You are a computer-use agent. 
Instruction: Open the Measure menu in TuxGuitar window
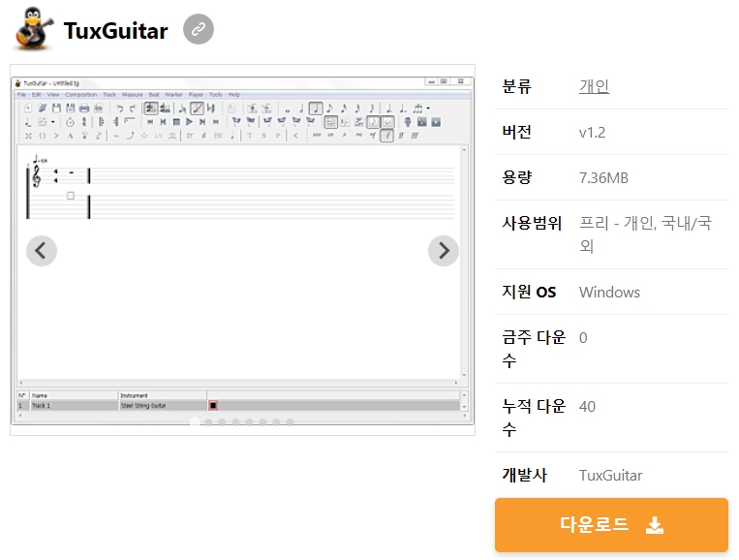[x=132, y=95]
